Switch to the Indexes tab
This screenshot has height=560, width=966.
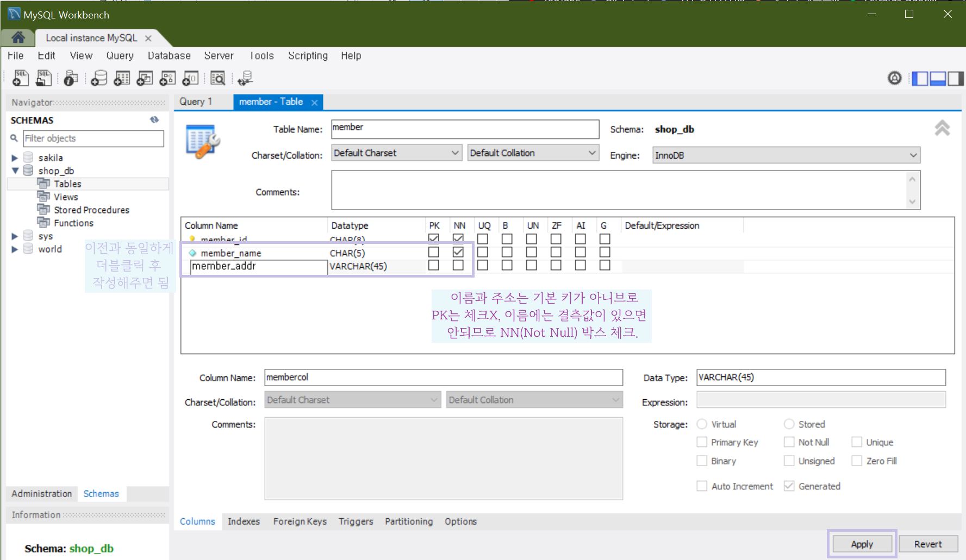pos(244,521)
